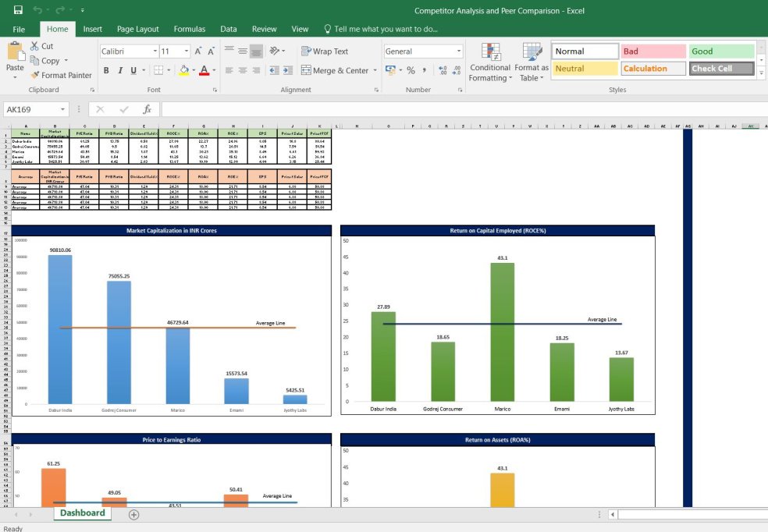Open the Formulas ribbon tab

pos(189,29)
